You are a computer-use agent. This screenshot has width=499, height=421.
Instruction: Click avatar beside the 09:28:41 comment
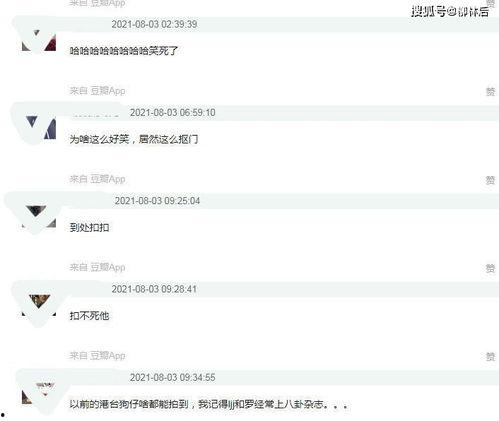coord(39,305)
